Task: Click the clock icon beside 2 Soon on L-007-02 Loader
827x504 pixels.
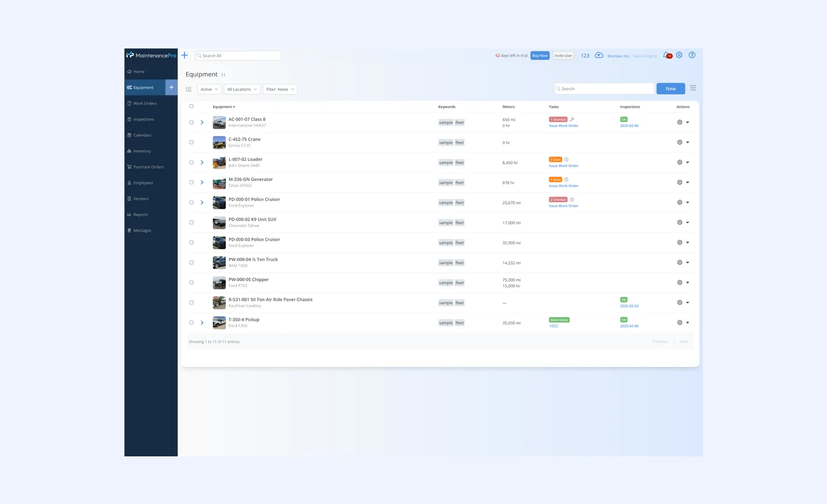Action: click(566, 160)
